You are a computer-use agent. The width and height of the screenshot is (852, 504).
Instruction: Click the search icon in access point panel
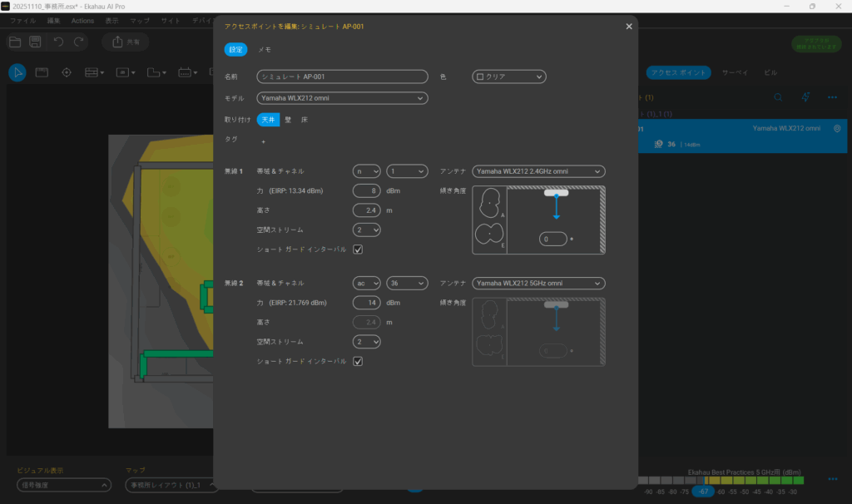click(778, 97)
